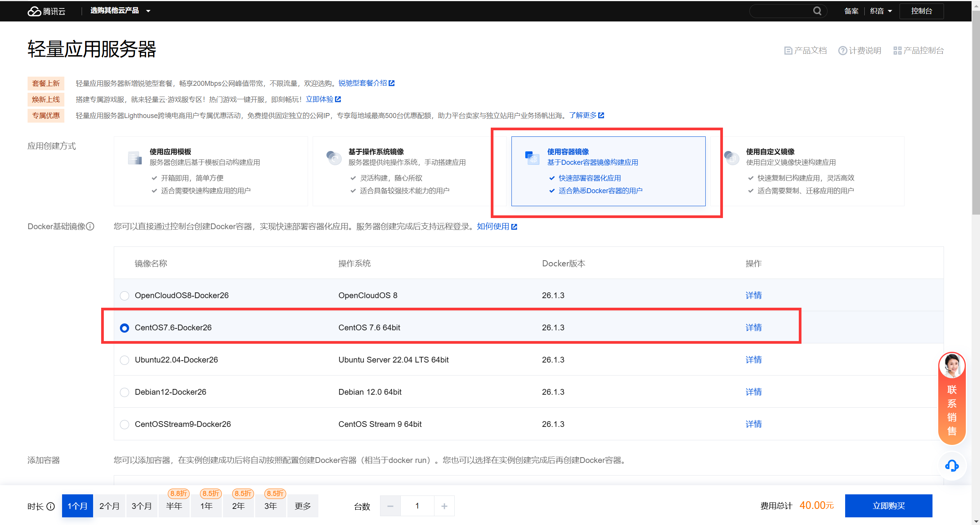Click the search magnifier icon in header
The image size is (980, 525).
(817, 11)
